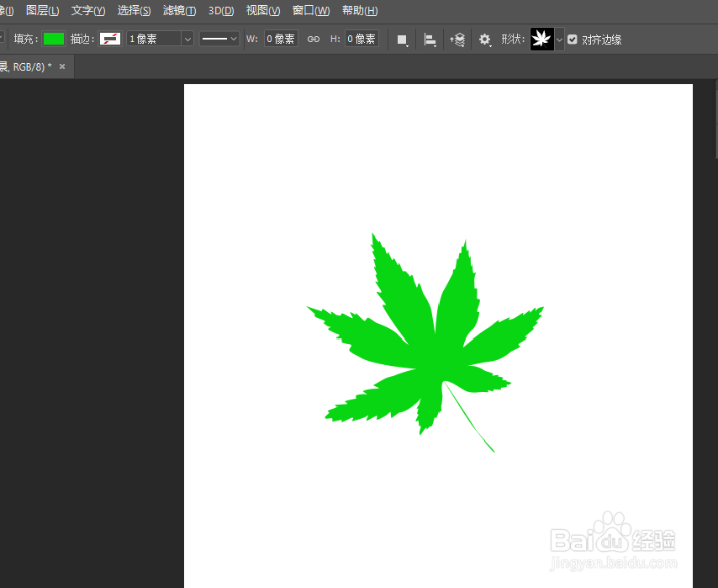
Task: Click the 窗口 menu item
Action: (309, 10)
